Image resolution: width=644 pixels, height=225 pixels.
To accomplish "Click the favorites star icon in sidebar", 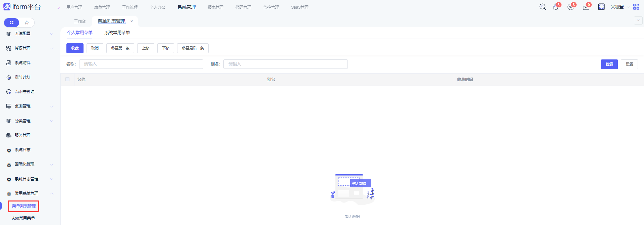I will pos(27,22).
